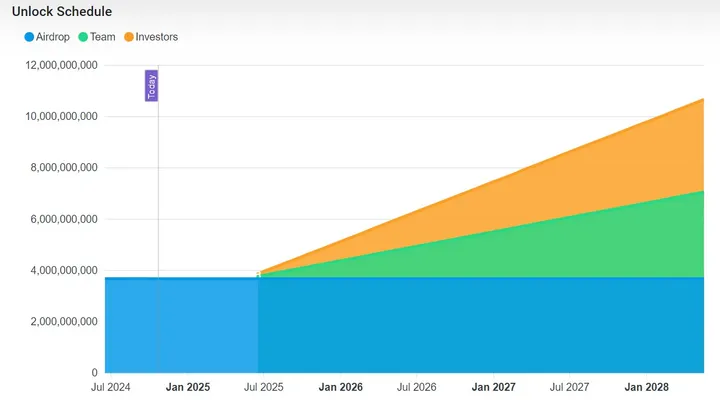Toggle the Airdrop series via its legend label
The width and height of the screenshot is (720, 402).
click(52, 37)
